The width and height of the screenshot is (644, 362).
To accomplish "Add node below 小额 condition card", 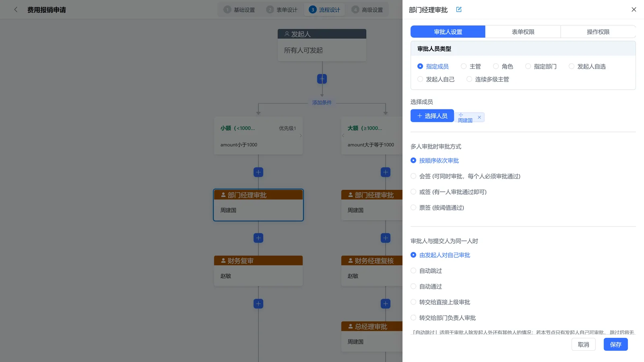I will click(258, 172).
